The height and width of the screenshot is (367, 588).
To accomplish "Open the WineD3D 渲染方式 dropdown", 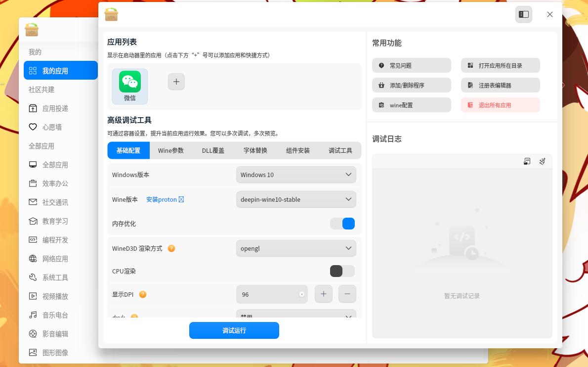I will pos(296,248).
